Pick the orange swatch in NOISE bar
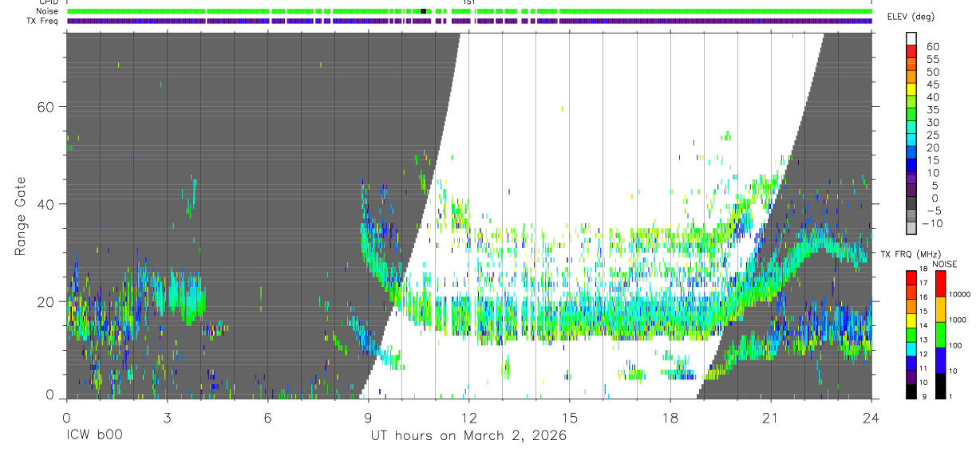980x452 pixels. point(940,309)
